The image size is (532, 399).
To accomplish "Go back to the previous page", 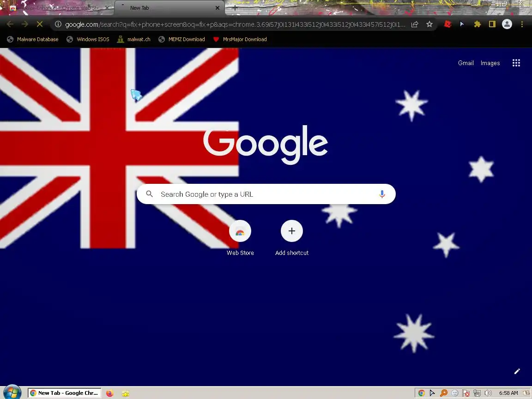I will (10, 24).
